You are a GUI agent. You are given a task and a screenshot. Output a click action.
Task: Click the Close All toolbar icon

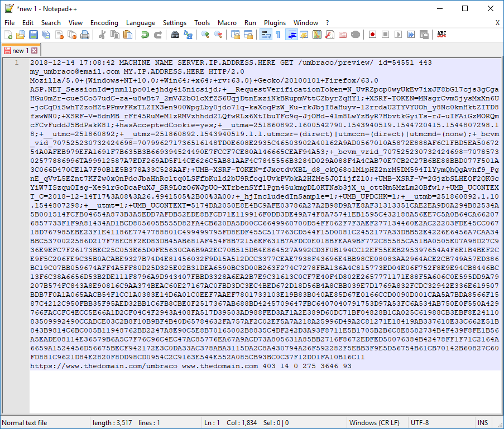click(x=72, y=35)
